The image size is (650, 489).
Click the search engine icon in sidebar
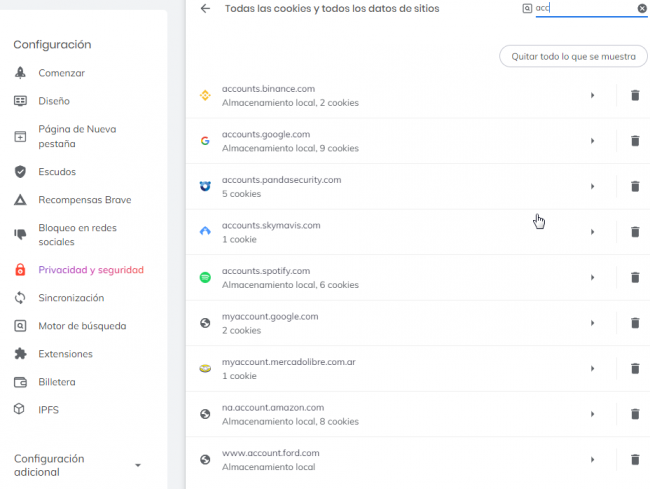pyautogui.click(x=20, y=326)
